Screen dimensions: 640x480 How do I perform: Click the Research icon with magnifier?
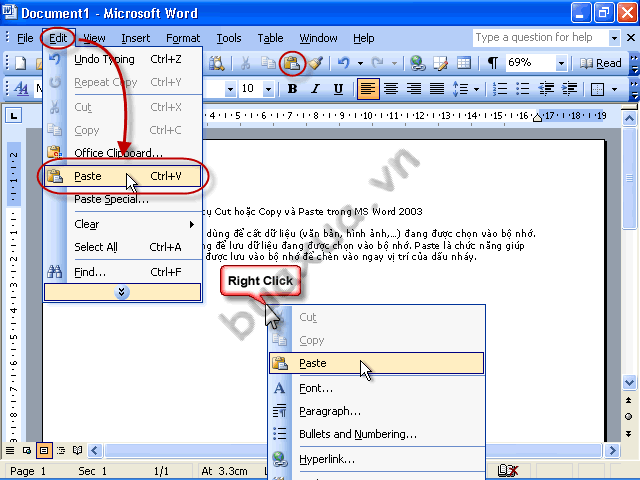point(217,63)
